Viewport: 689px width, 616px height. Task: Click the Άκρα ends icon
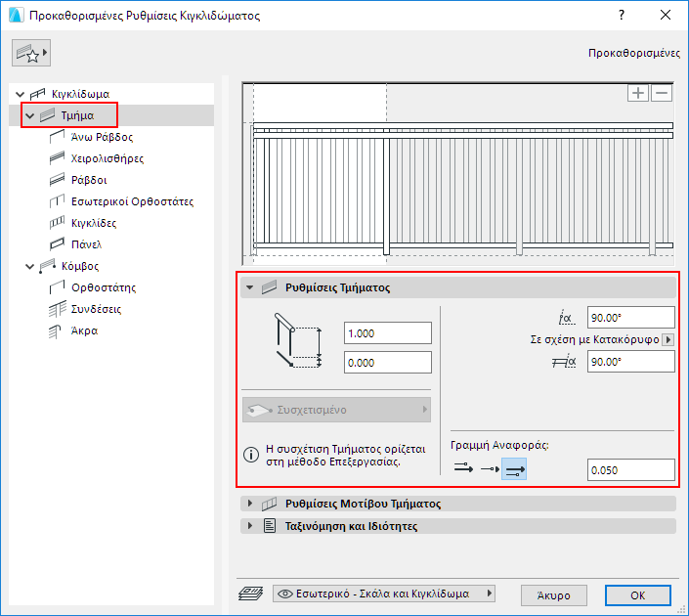(x=56, y=331)
